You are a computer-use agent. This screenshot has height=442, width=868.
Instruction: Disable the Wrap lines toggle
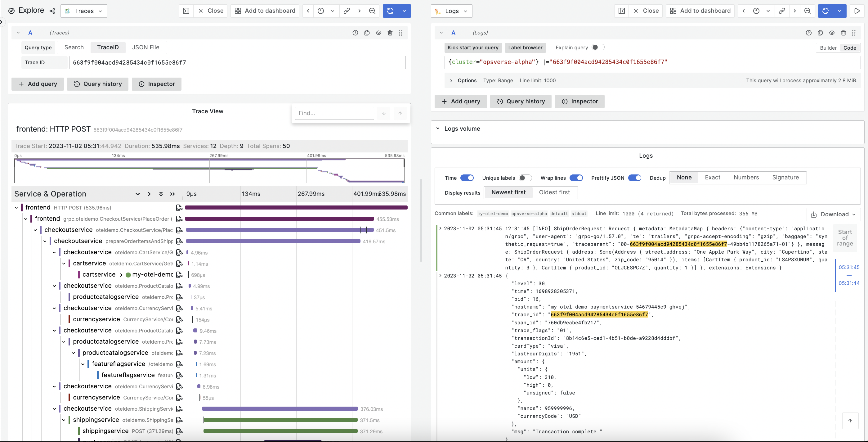click(x=576, y=178)
